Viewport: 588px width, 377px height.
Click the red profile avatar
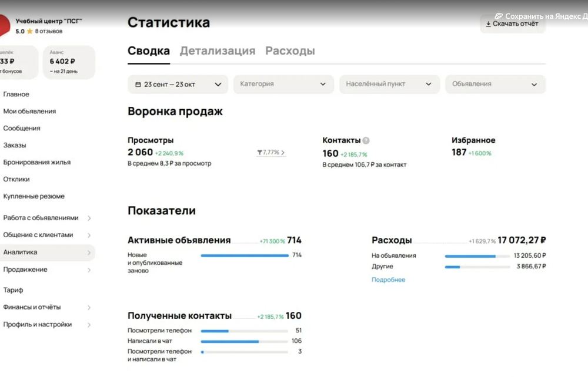tap(5, 25)
